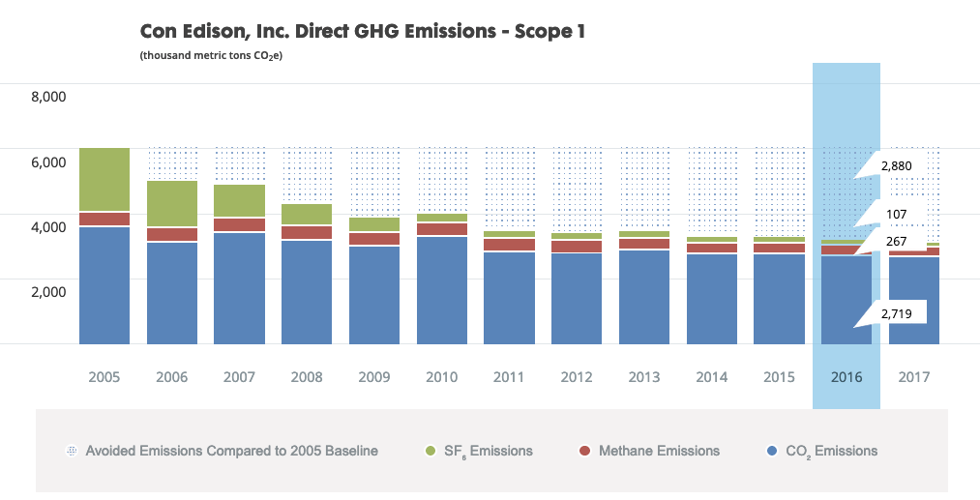Select the 2015 blue CO2 bar
The width and height of the screenshot is (980, 500).
tap(780, 299)
